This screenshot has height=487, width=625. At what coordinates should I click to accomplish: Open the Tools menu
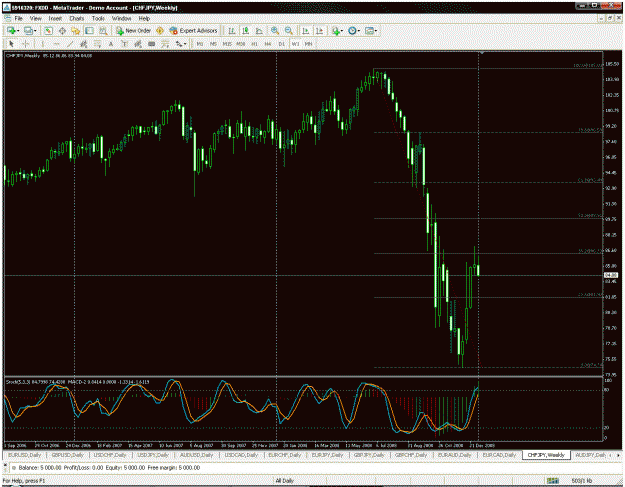click(98, 18)
